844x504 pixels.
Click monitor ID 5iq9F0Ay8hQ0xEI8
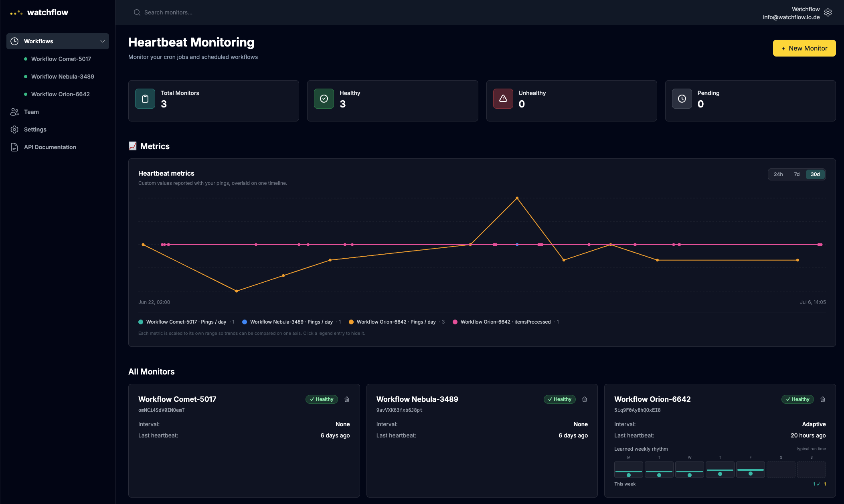[638, 410]
